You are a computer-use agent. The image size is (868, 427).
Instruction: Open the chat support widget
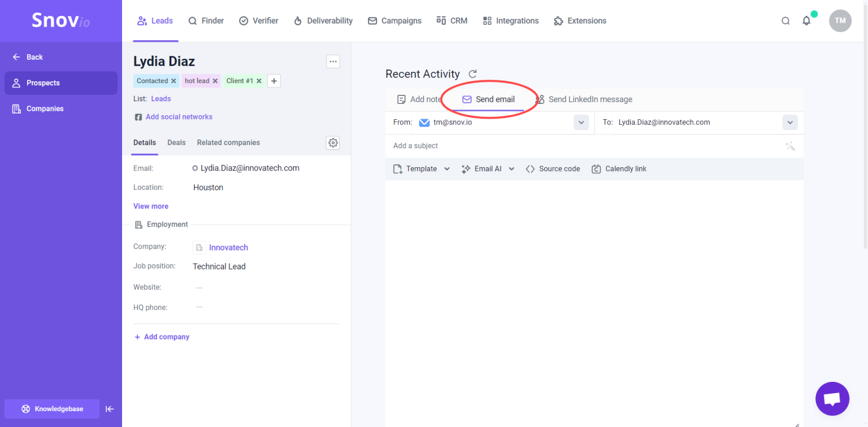(832, 399)
